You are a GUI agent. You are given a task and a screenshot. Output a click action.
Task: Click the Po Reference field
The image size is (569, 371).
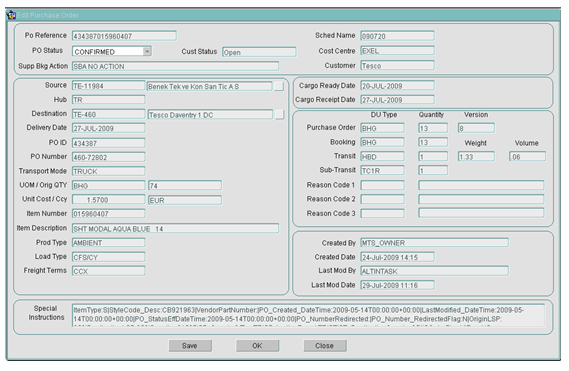[124, 36]
